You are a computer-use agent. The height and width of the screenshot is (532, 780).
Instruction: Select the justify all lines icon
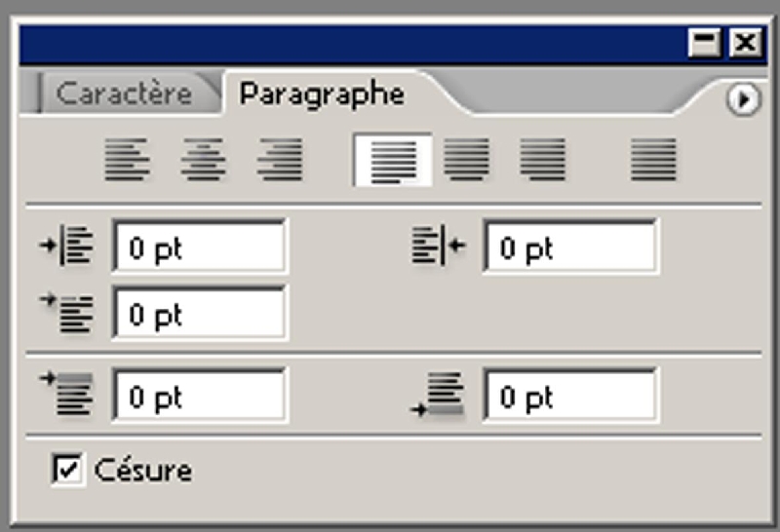(653, 160)
